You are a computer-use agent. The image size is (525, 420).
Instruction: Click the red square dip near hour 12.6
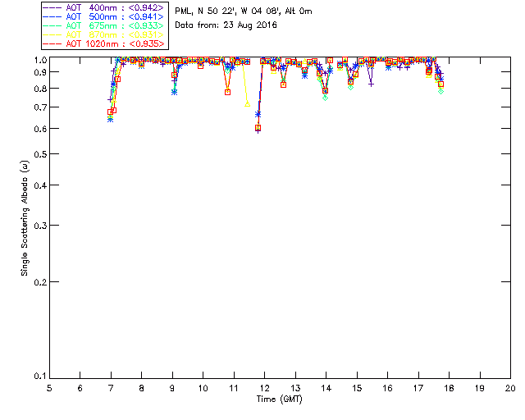283,84
